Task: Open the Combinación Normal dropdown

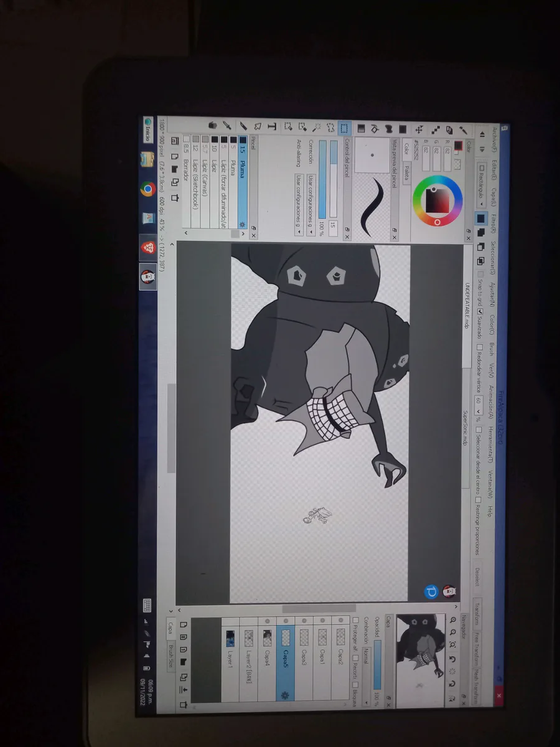Action: coord(367,677)
